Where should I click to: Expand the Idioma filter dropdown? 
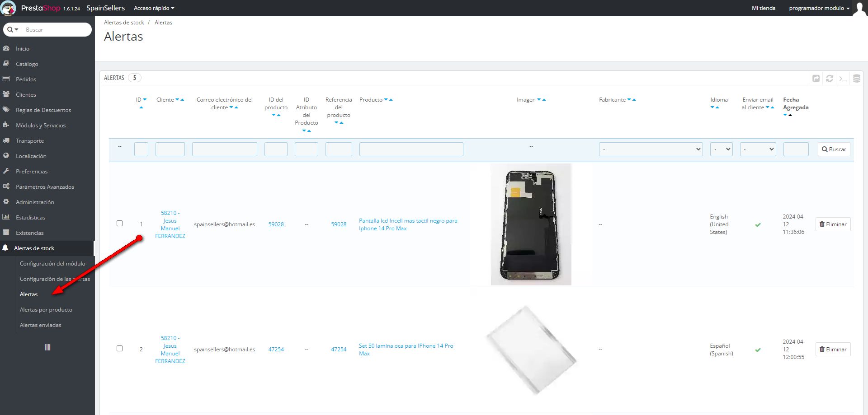[x=721, y=149]
